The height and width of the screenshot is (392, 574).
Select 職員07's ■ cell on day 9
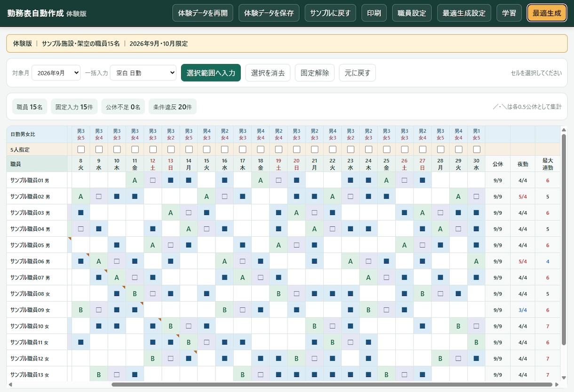99,278
